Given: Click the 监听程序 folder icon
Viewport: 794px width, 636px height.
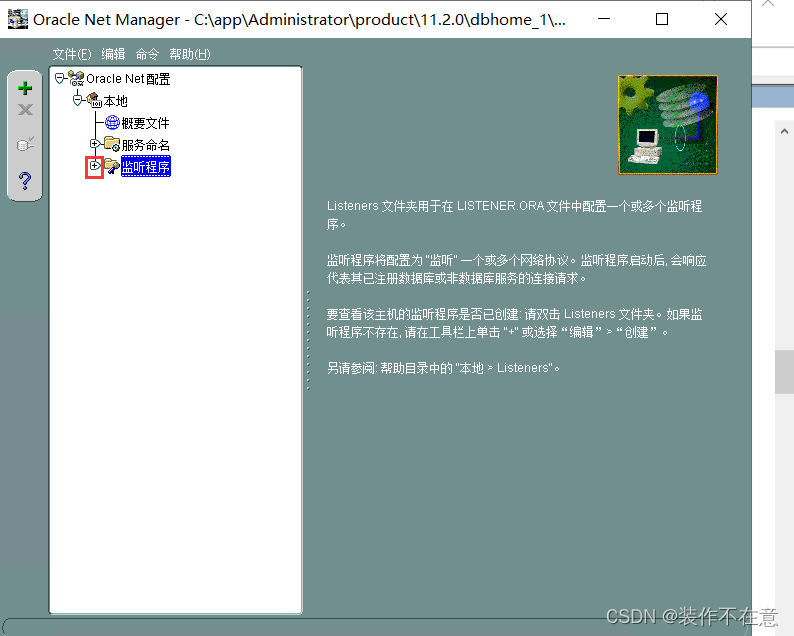Looking at the screenshot, I should [x=112, y=166].
